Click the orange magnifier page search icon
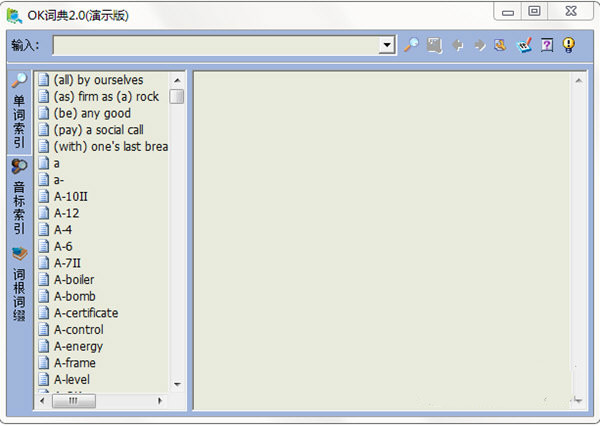Viewport: 600px width, 426px height. (501, 45)
